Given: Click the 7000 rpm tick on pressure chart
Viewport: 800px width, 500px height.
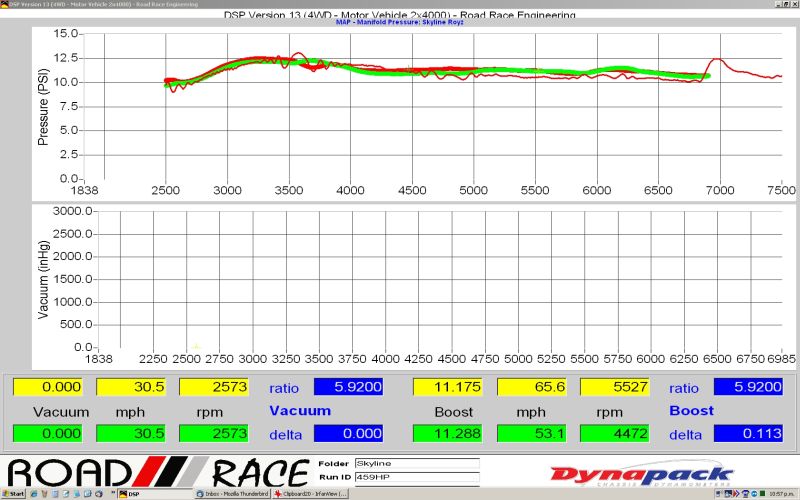Looking at the screenshot, I should pyautogui.click(x=720, y=190).
